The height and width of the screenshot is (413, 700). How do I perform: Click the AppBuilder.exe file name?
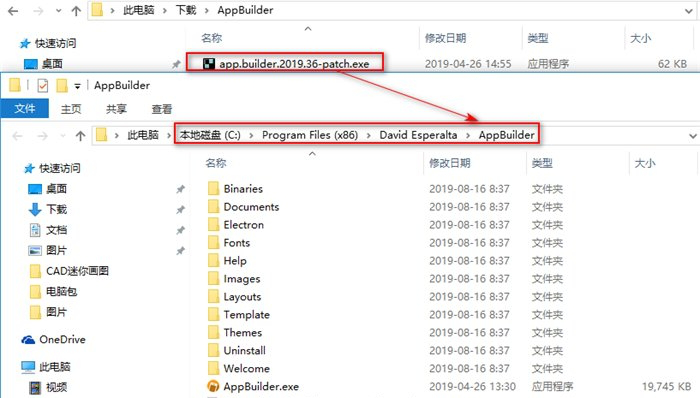pos(261,386)
